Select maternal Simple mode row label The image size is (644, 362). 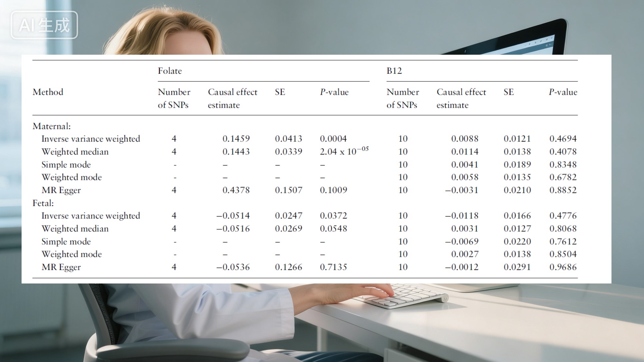(x=66, y=164)
